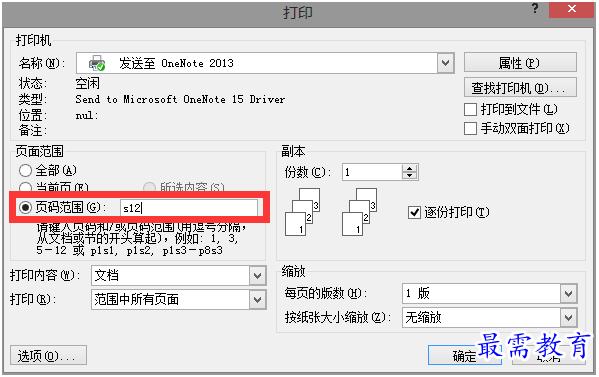This screenshot has width=599, height=377.
Task: Click the page range input containing s12
Action: point(189,208)
